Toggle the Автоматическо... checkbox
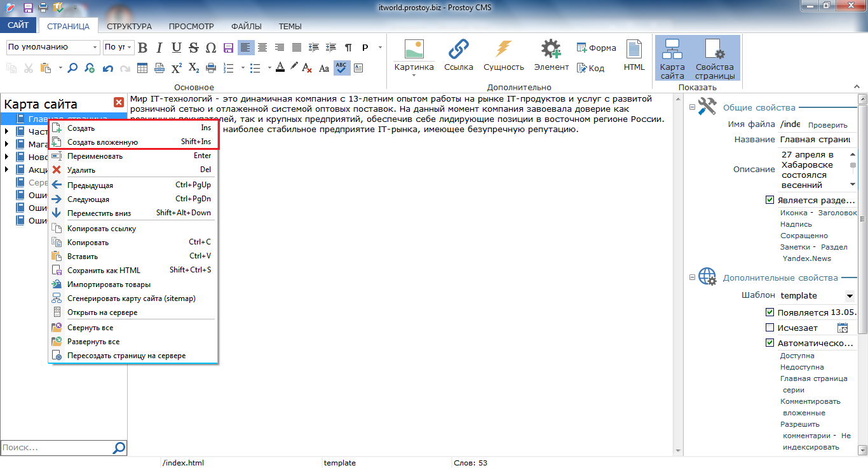 point(770,343)
